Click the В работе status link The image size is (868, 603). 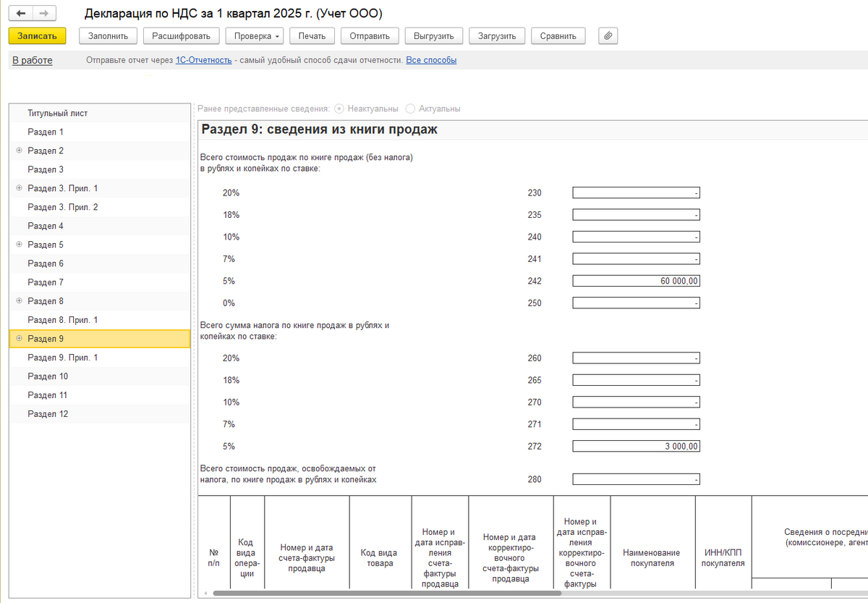point(33,60)
